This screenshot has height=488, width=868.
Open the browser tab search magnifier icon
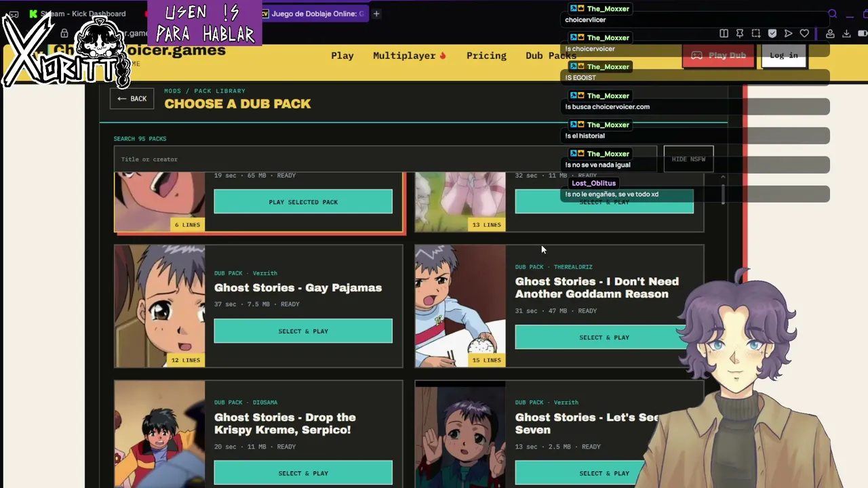click(x=833, y=14)
